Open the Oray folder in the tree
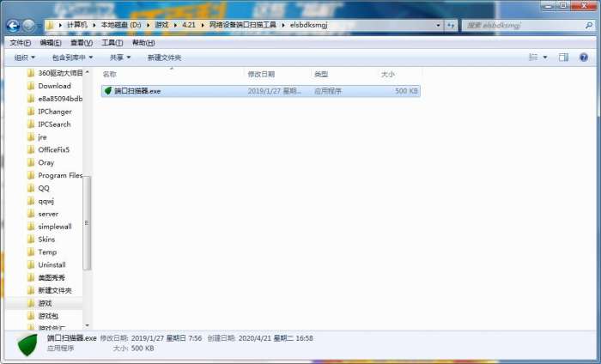The image size is (601, 364). tap(41, 162)
